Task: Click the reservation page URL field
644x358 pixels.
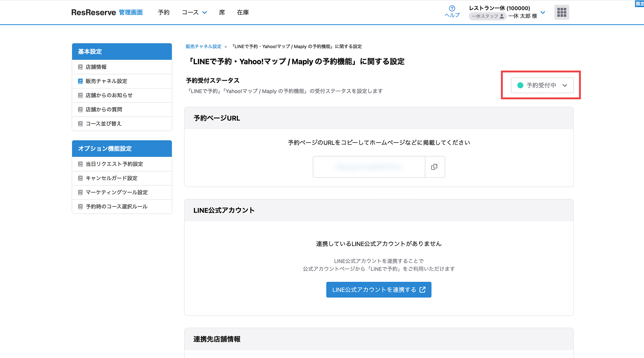Action: [369, 167]
